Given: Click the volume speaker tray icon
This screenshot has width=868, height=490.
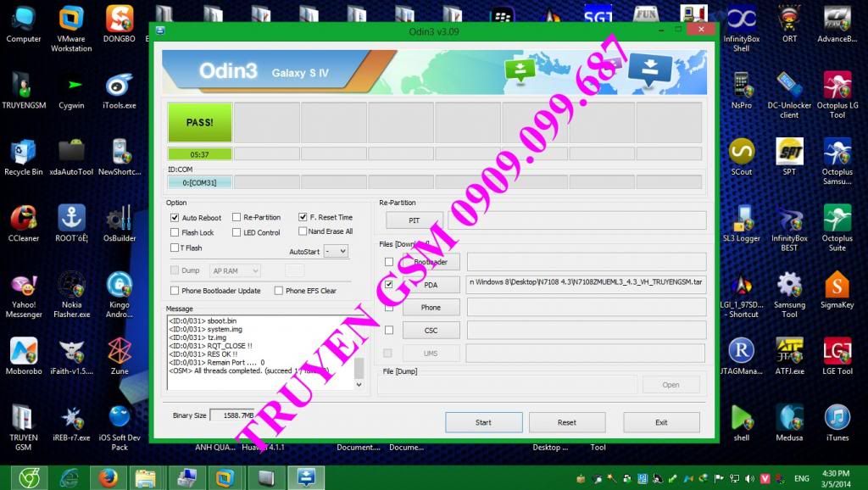Looking at the screenshot, I should pos(749,478).
